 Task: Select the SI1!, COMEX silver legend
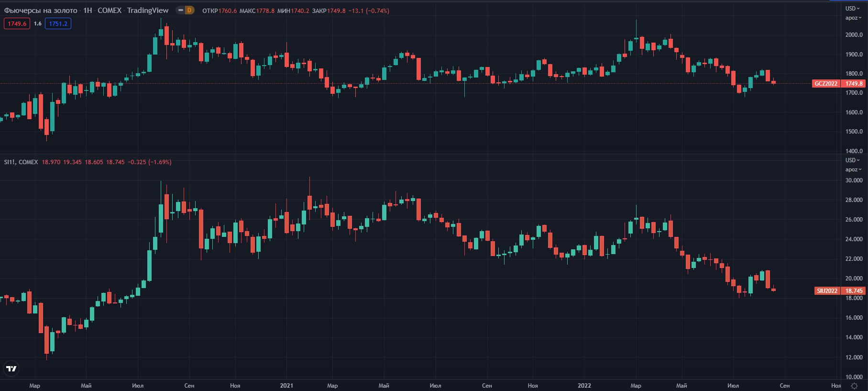(21, 162)
